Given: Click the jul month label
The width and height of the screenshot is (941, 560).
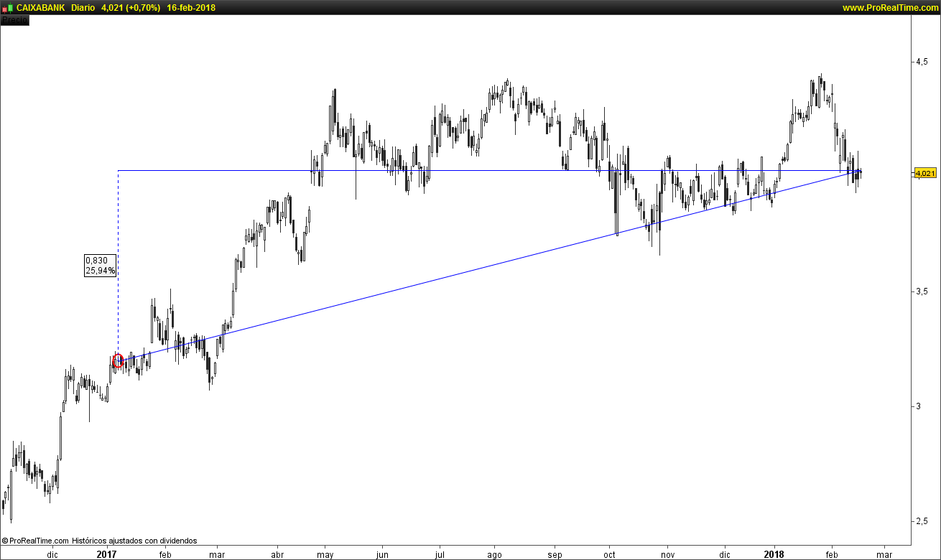Looking at the screenshot, I should coord(439,554).
